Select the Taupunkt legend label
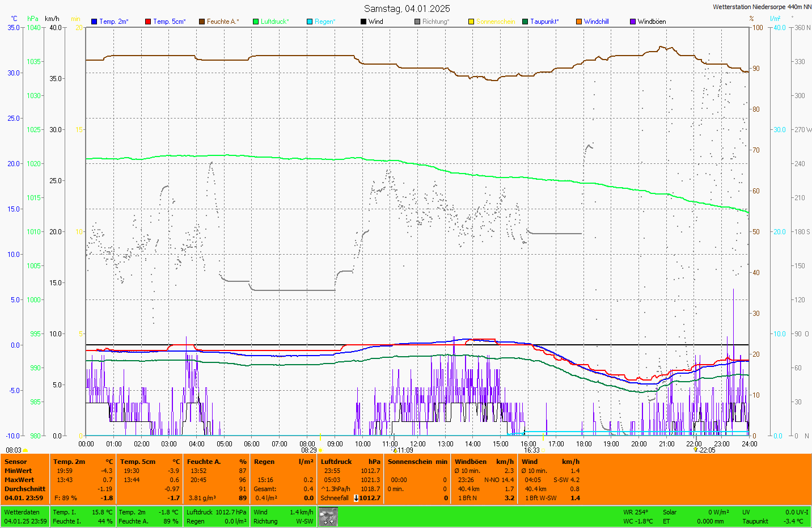Image resolution: width=812 pixels, height=528 pixels. click(x=544, y=22)
